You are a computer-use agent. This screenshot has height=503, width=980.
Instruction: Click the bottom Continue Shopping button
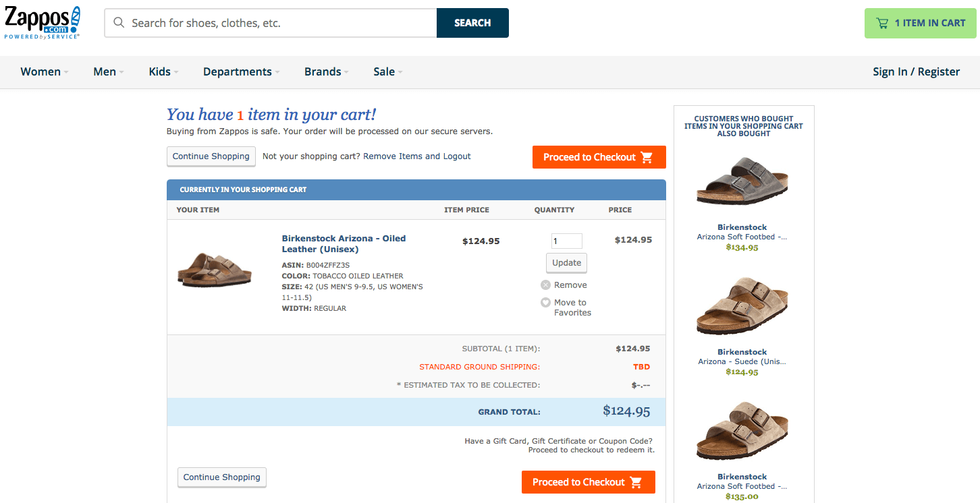(221, 477)
